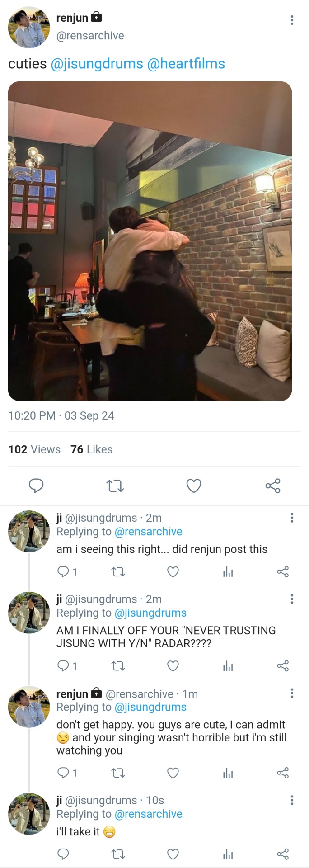Open options menu on renjun's "don't get happy" reply

click(292, 693)
